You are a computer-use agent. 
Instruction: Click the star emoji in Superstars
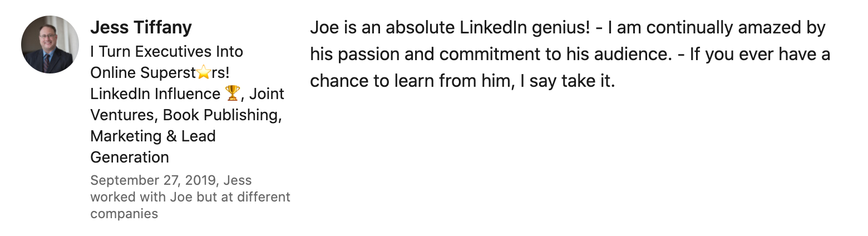coord(203,73)
